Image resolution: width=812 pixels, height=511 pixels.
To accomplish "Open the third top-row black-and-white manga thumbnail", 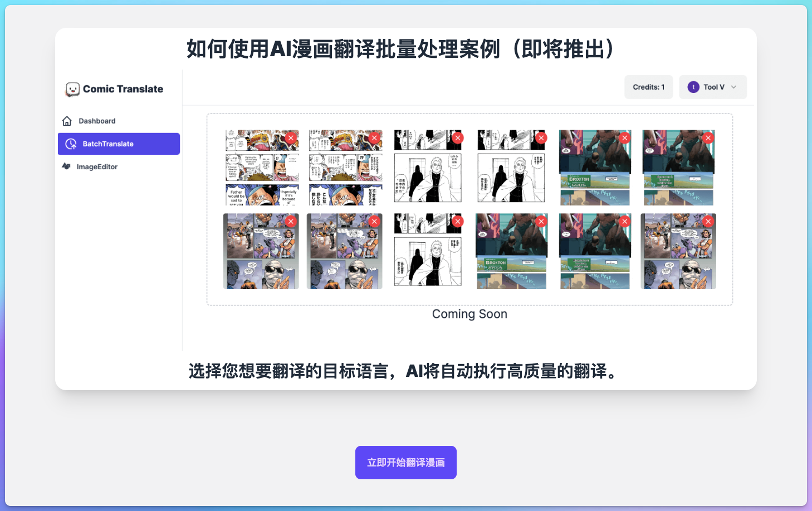I will click(x=428, y=166).
